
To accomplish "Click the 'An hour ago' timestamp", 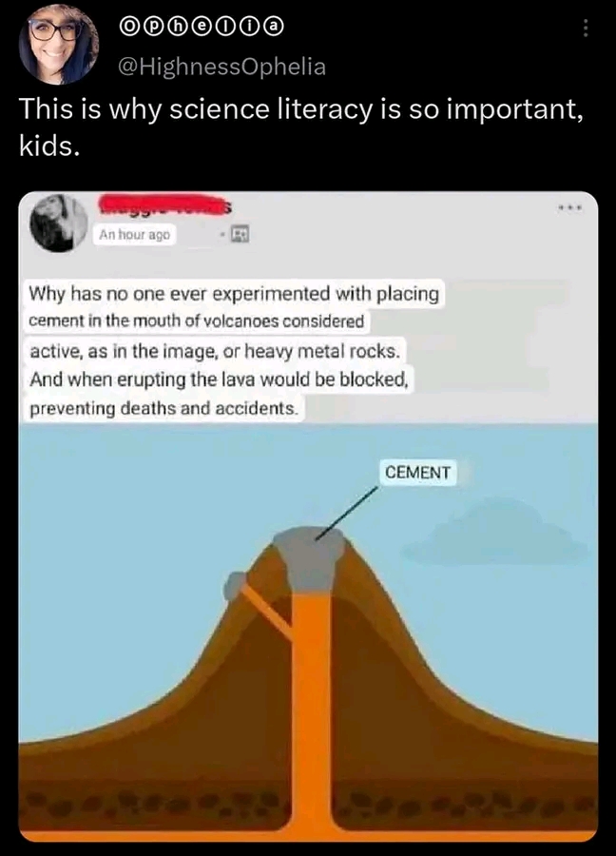I will (135, 235).
